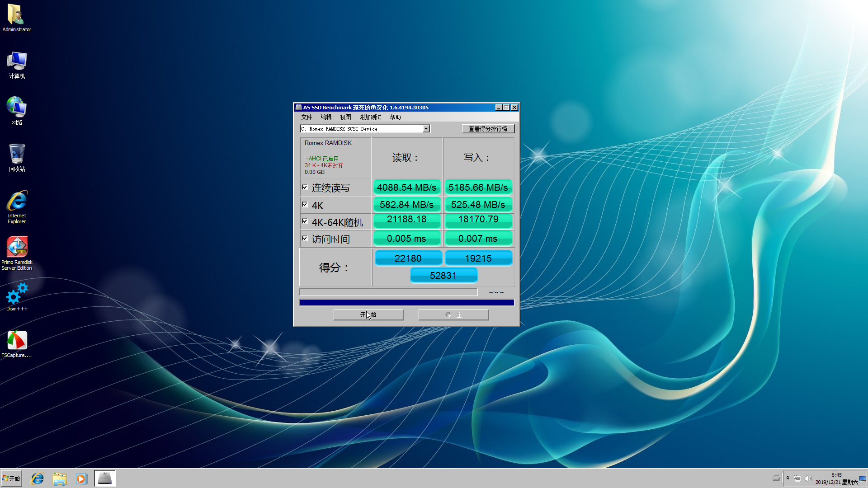Click the 读取： column header
The width and height of the screenshot is (868, 488).
(x=406, y=158)
